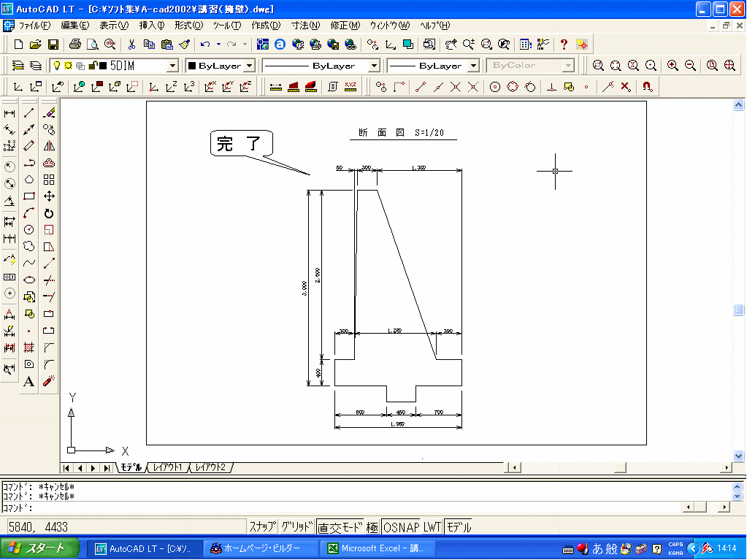Image resolution: width=747 pixels, height=560 pixels.
Task: Open the 編集(E) menu
Action: [74, 26]
